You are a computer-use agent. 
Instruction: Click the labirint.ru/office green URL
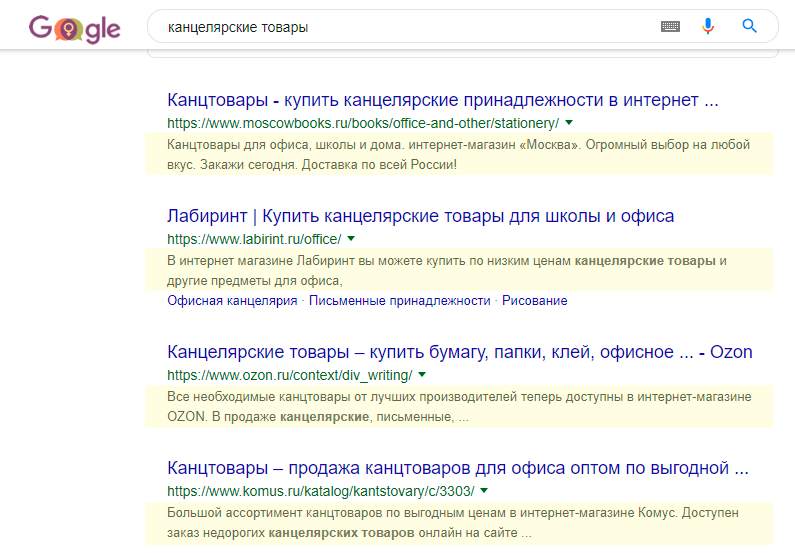[x=254, y=239]
